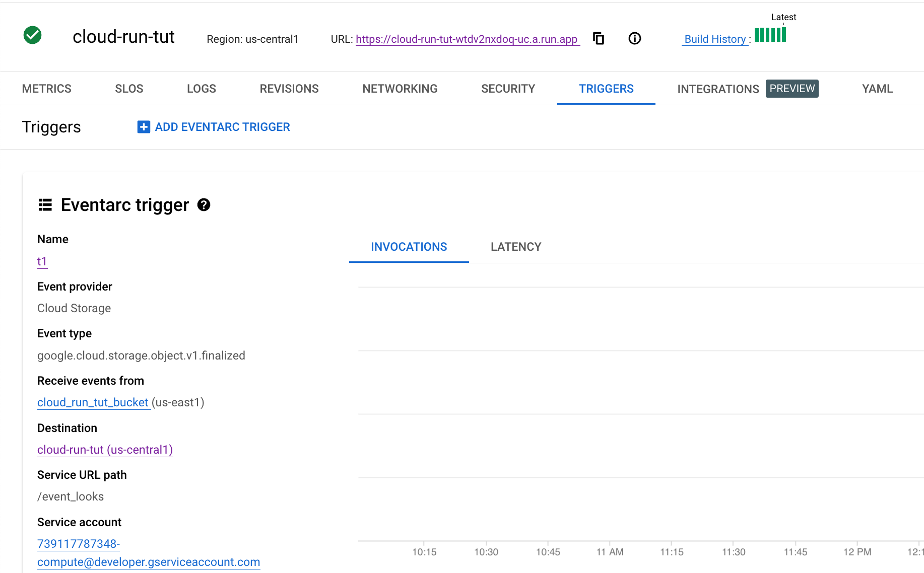This screenshot has width=924, height=573.
Task: Show the INVOCATIONS chart tab
Action: [x=409, y=247]
